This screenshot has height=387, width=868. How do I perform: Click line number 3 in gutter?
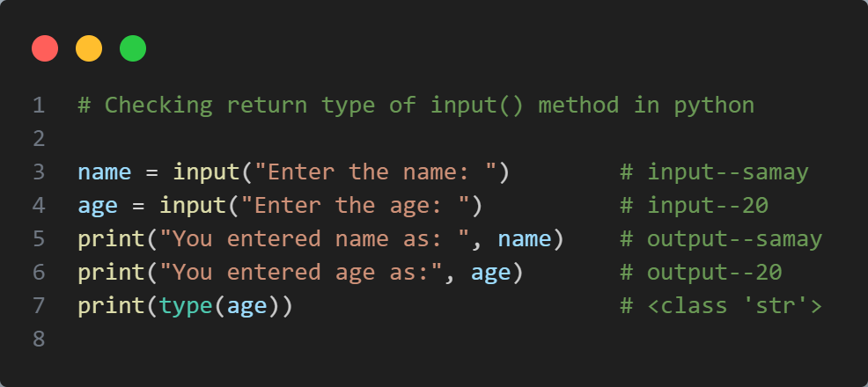click(x=39, y=172)
